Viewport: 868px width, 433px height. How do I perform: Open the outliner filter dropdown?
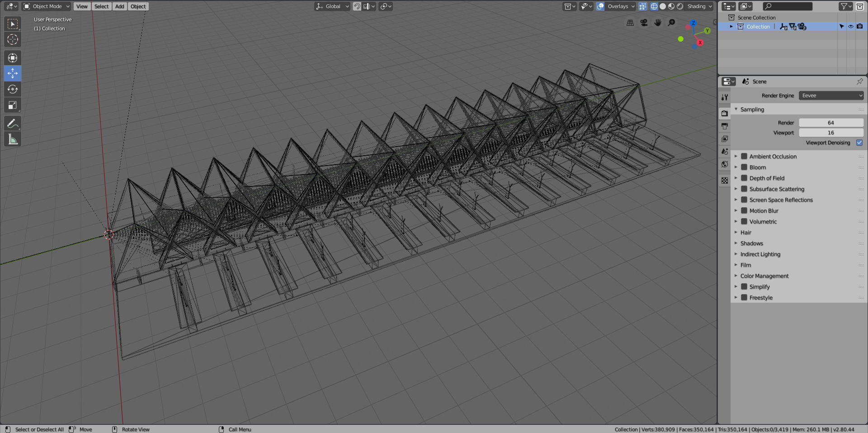845,6
